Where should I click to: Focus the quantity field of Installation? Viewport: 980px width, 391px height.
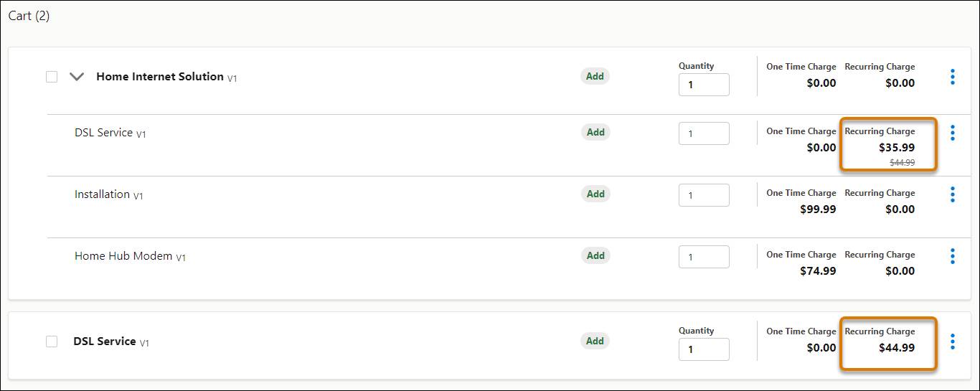click(x=704, y=195)
